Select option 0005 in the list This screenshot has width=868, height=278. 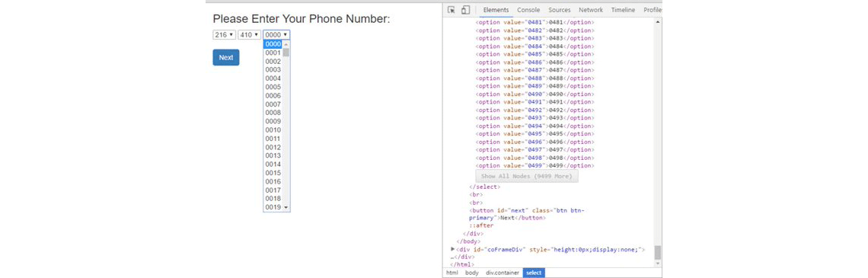pos(273,87)
